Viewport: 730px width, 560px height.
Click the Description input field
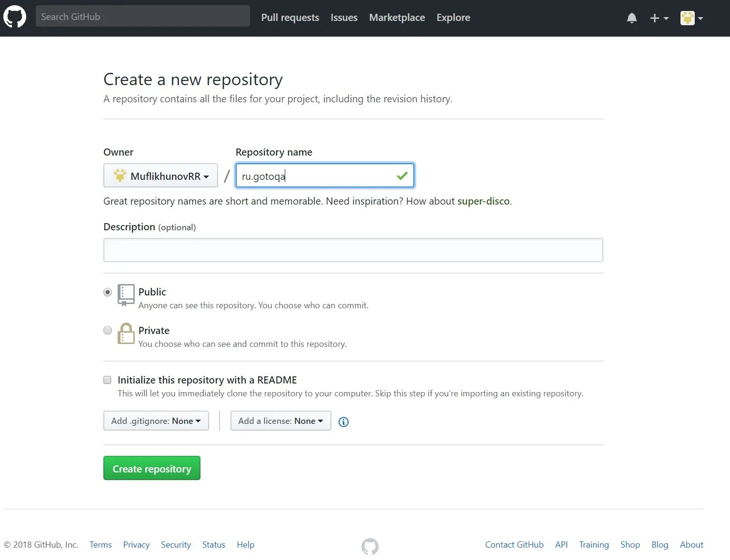tap(353, 250)
